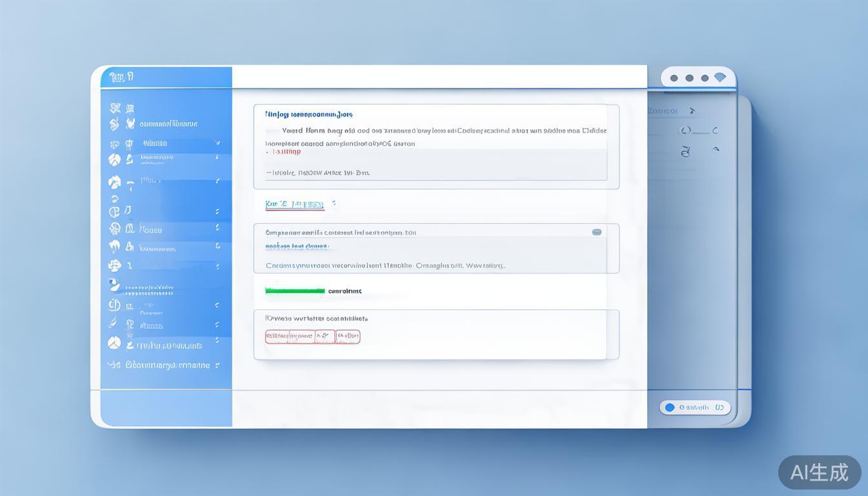Open the red-underlined blue link between the cards
This screenshot has width=868, height=496.
(x=294, y=205)
